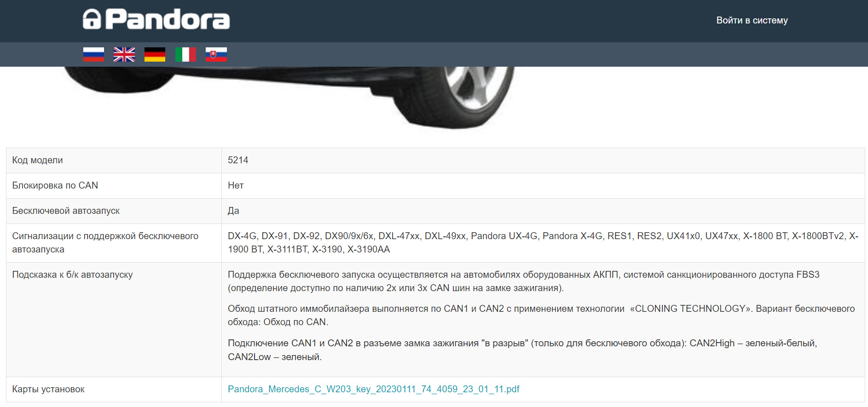This screenshot has width=868, height=407.
Task: Click the Да value for keyless autostart
Action: 233,211
